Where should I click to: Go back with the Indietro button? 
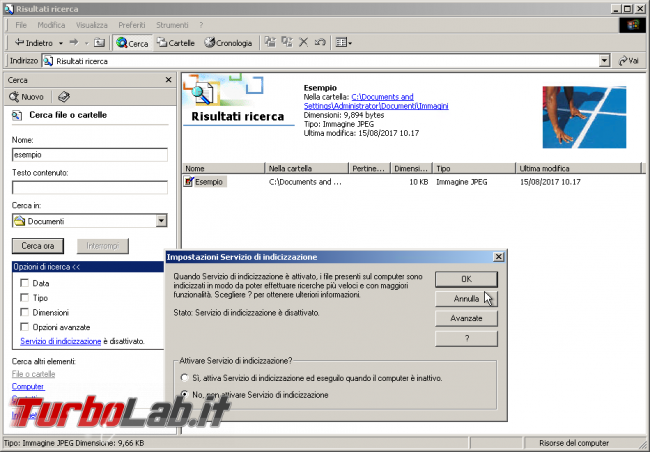[33, 43]
